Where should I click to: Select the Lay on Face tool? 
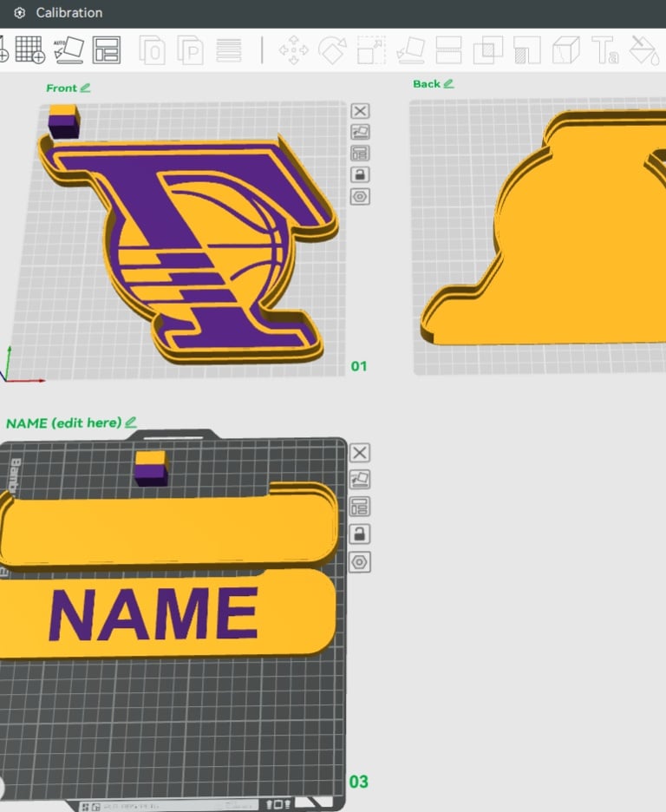pos(410,50)
